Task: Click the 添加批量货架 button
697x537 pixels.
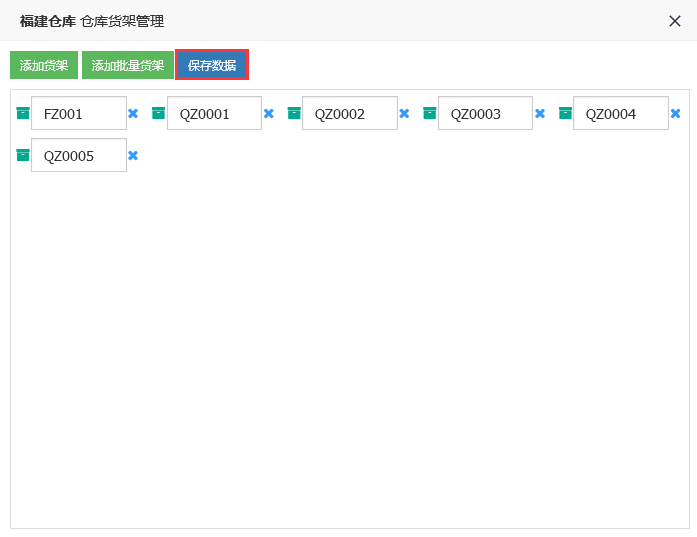Action: pyautogui.click(x=128, y=65)
